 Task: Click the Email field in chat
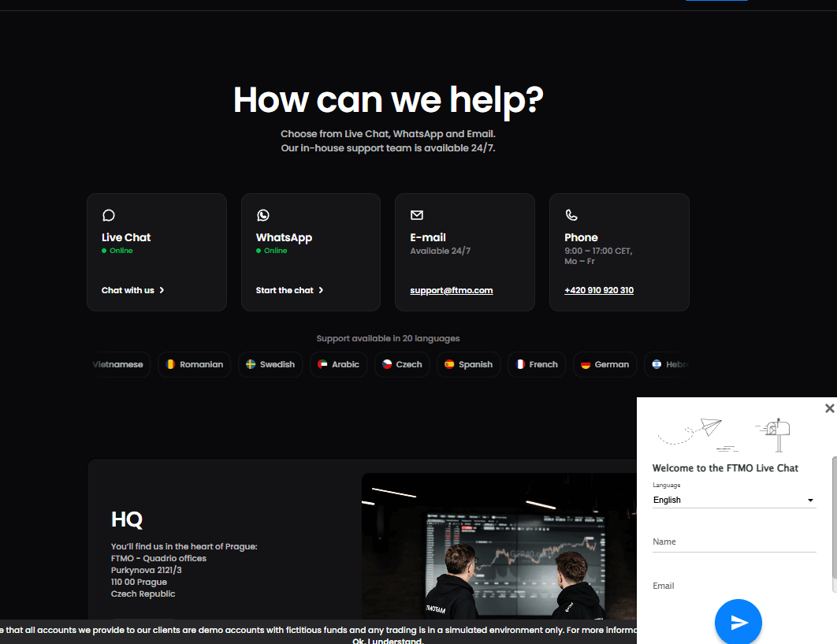click(x=734, y=586)
